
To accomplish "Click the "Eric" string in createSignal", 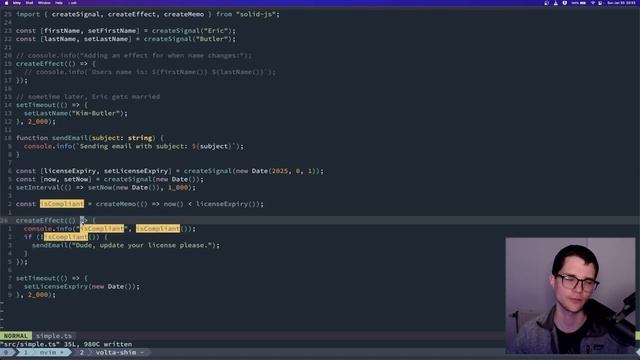I will [216, 31].
